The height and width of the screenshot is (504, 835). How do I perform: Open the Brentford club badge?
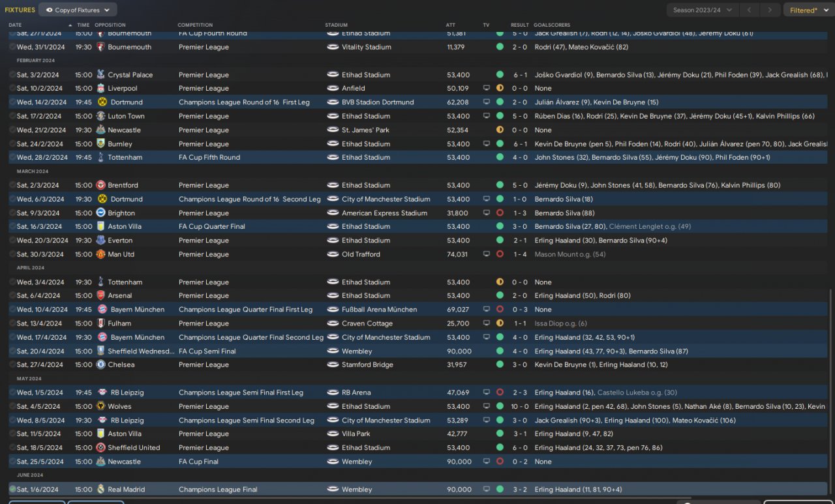tap(100, 185)
